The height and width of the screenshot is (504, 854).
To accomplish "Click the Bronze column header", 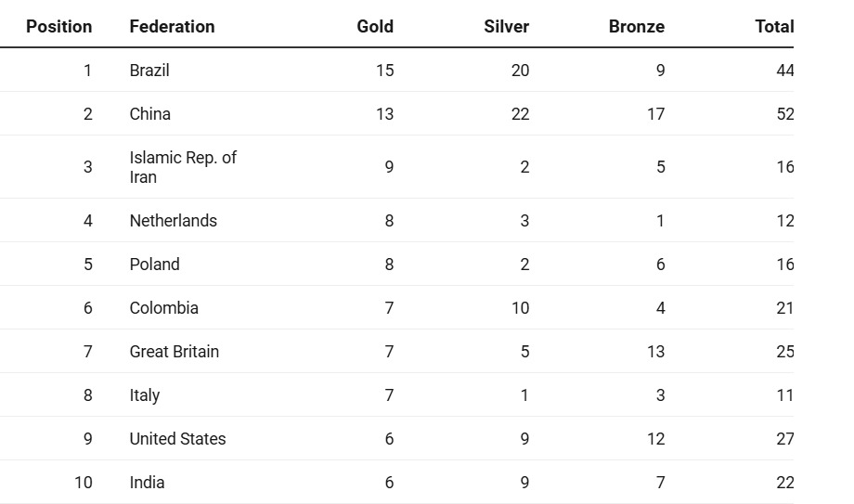I will pos(636,27).
